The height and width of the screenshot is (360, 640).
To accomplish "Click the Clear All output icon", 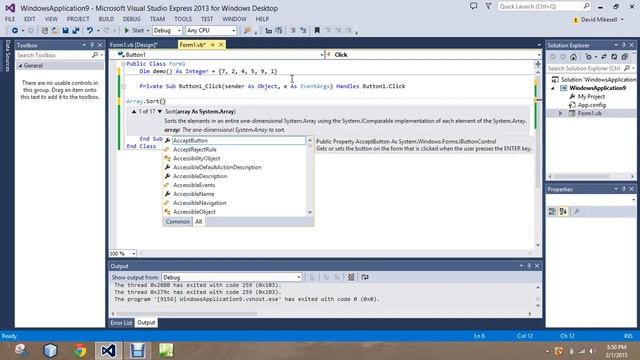I will pyautogui.click(x=351, y=277).
